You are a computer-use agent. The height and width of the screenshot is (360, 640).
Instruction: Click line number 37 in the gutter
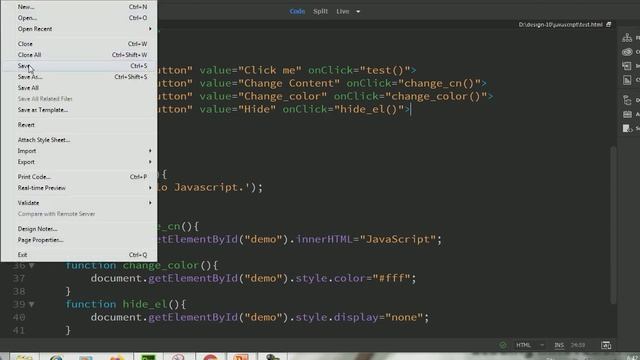tap(19, 279)
